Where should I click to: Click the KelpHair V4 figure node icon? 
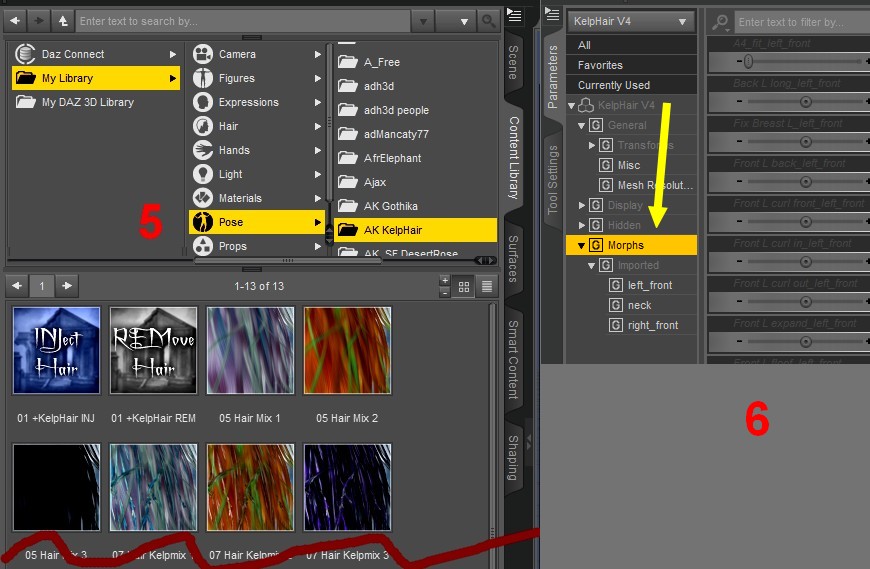point(586,105)
